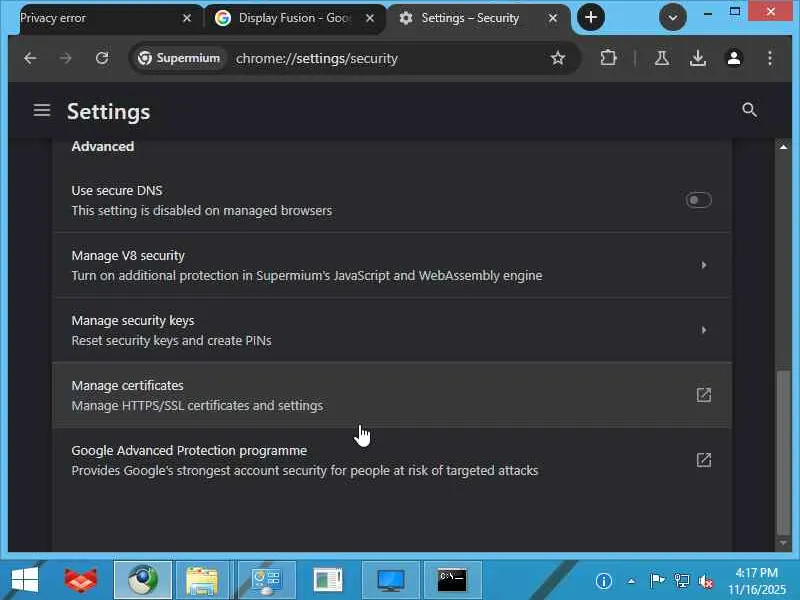Screen dimensions: 800x600
Task: Bookmark this page with the star icon
Action: (x=558, y=58)
